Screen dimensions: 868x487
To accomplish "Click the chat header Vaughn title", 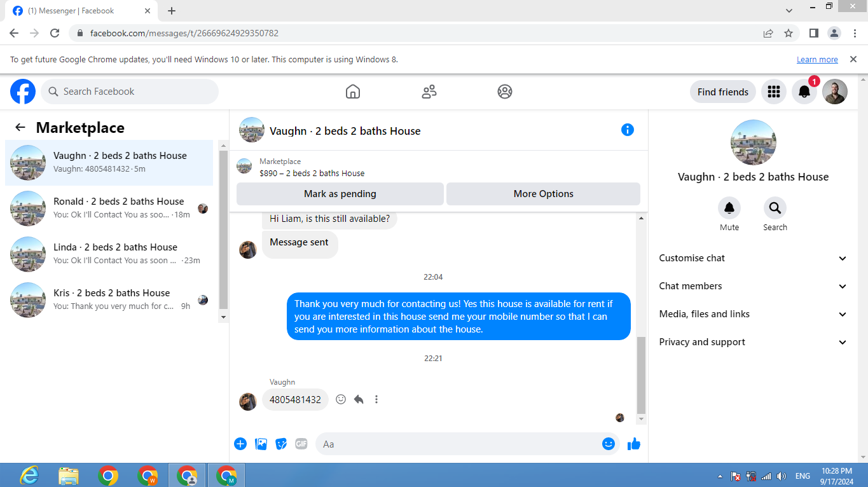I will pyautogui.click(x=345, y=131).
